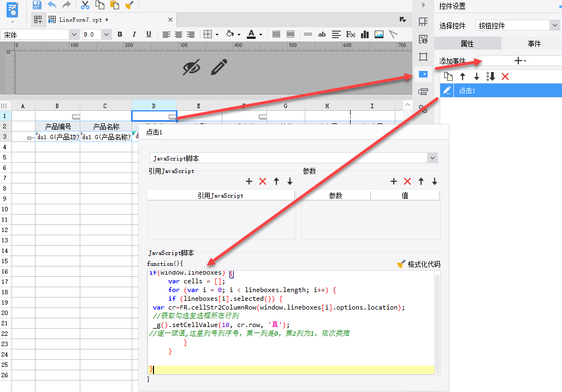Open the hyperlink sidebar icon

point(423,109)
